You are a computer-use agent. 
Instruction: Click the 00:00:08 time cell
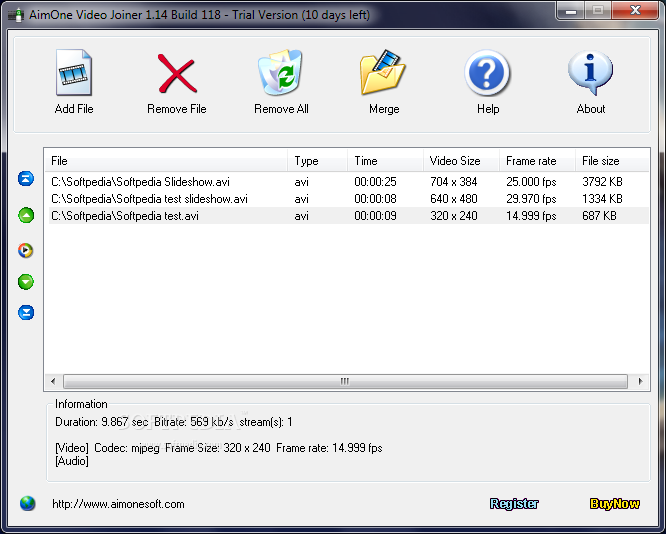(375, 199)
